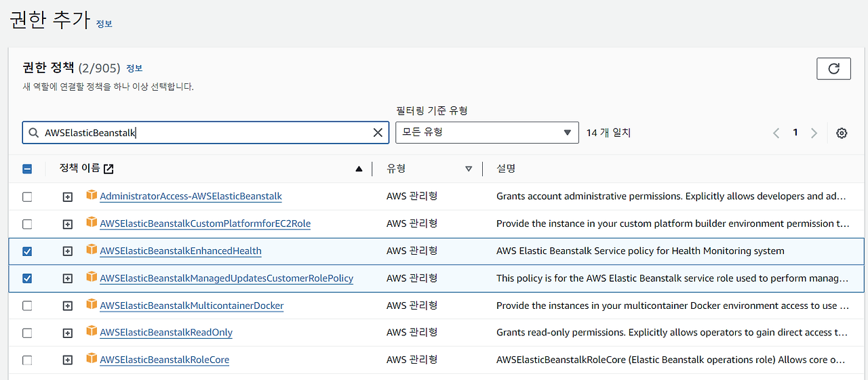Uncheck AWSElasticBeanstalkEnhancedHealth checkbox
The height and width of the screenshot is (380, 868).
27,251
